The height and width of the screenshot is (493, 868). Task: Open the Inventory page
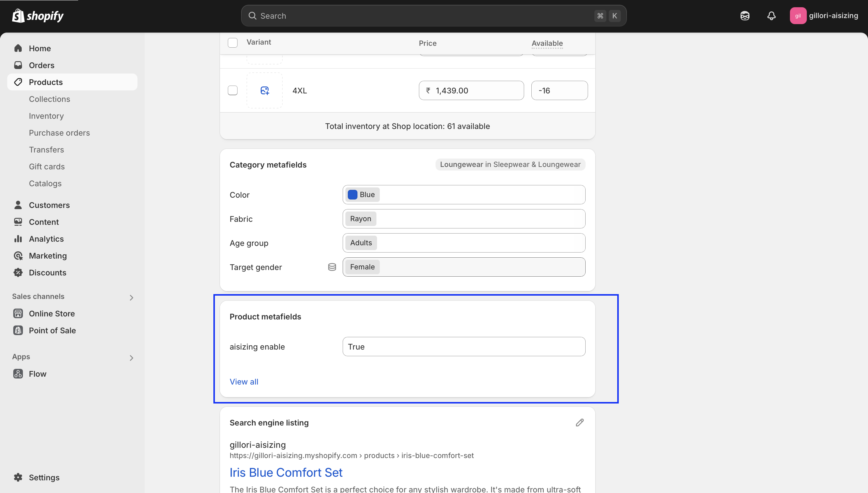[x=46, y=116]
